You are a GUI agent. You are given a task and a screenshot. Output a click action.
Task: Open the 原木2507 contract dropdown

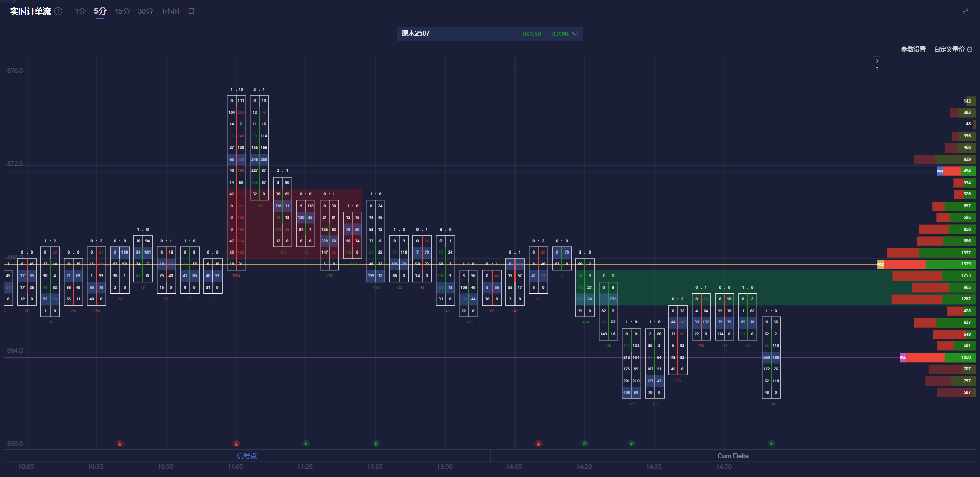[x=575, y=34]
